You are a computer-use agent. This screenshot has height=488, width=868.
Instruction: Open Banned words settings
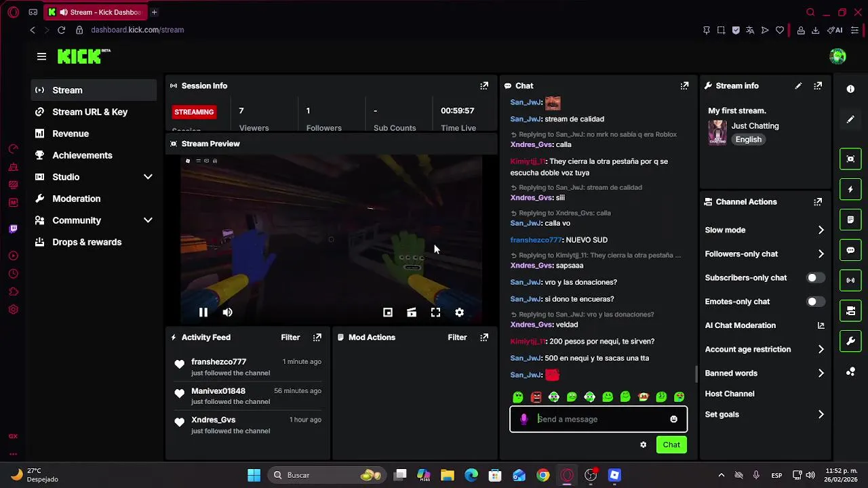(765, 373)
